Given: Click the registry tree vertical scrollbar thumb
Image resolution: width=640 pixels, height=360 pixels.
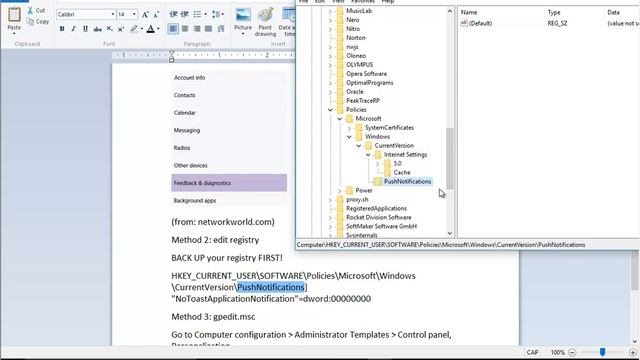Looking at the screenshot, I should pos(450,159).
